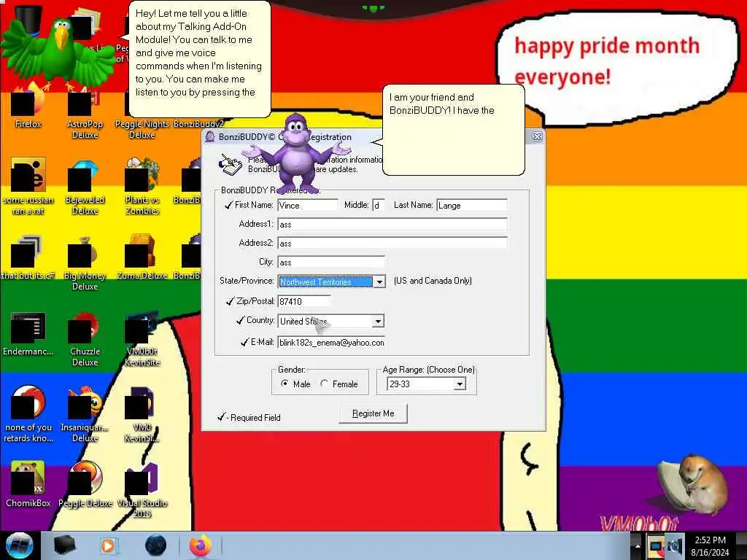Screen dimensions: 747x560
Task: Open Insaniquar... Deluxe desktop icon
Action: point(85,414)
